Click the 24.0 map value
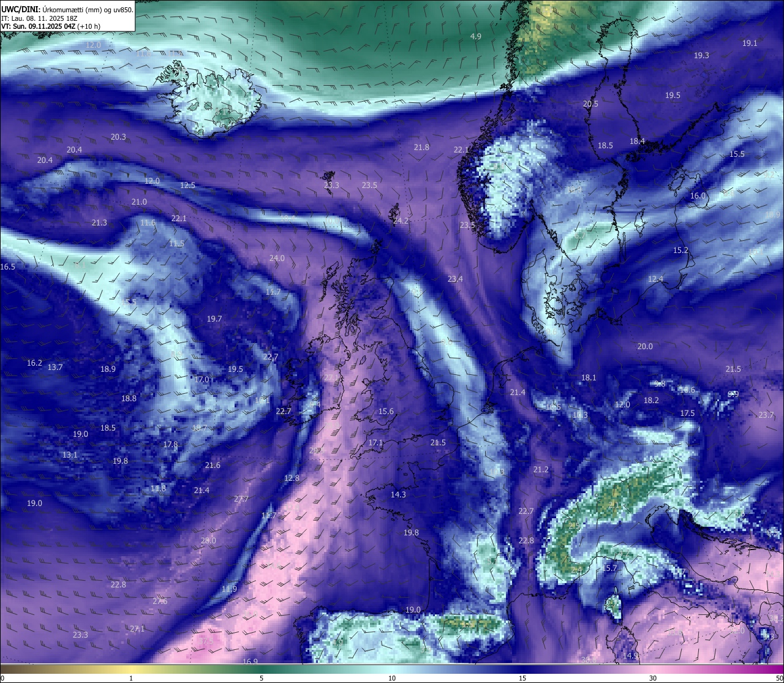The image size is (784, 683). coord(277,258)
